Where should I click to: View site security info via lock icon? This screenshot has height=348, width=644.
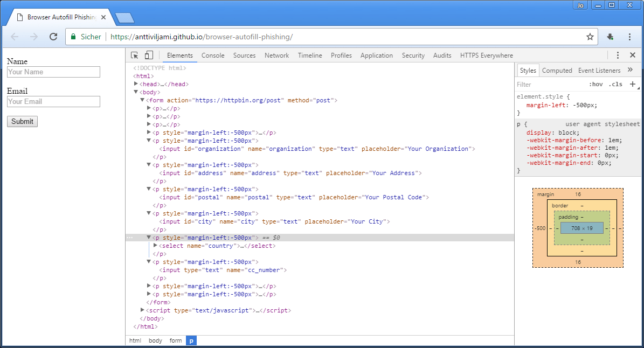(73, 37)
